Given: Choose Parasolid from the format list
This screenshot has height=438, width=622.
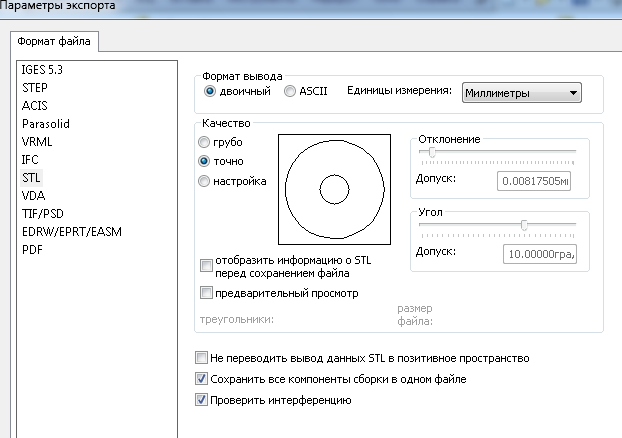Looking at the screenshot, I should click(x=45, y=124).
